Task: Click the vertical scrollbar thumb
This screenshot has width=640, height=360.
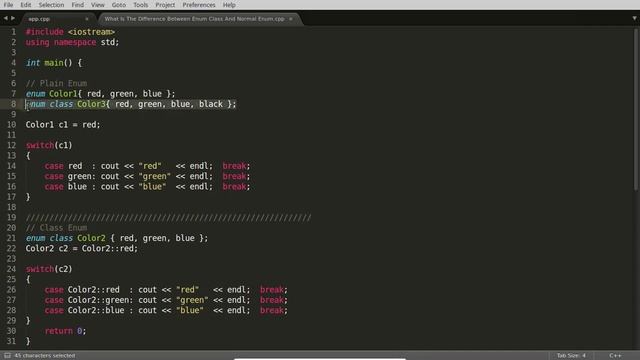Action: click(x=636, y=109)
